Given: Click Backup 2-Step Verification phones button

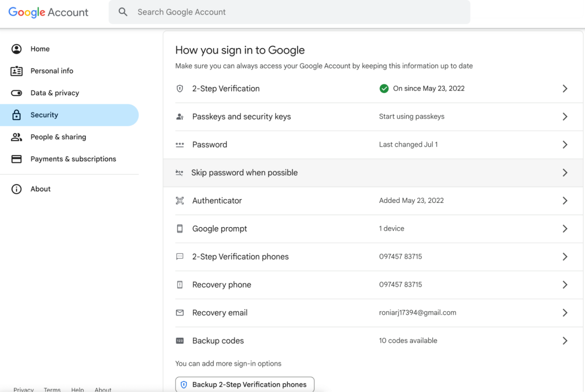Looking at the screenshot, I should [x=245, y=384].
